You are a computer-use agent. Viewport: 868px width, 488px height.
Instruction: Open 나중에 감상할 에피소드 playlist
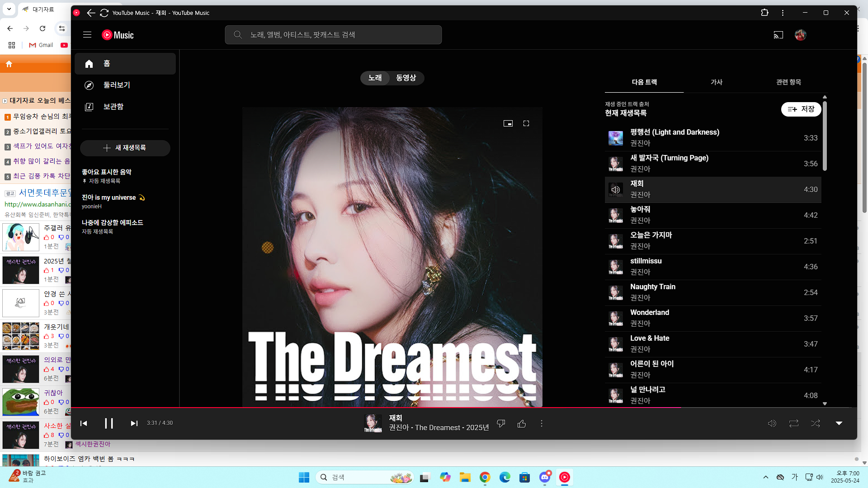click(125, 226)
